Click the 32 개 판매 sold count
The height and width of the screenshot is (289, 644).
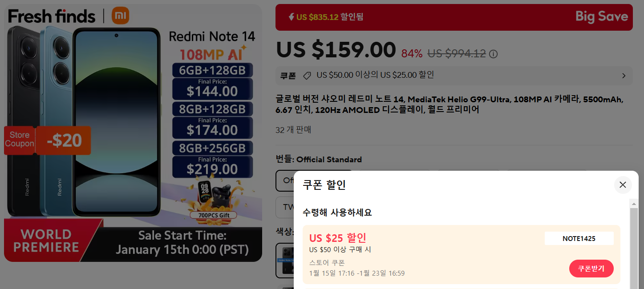tap(293, 130)
